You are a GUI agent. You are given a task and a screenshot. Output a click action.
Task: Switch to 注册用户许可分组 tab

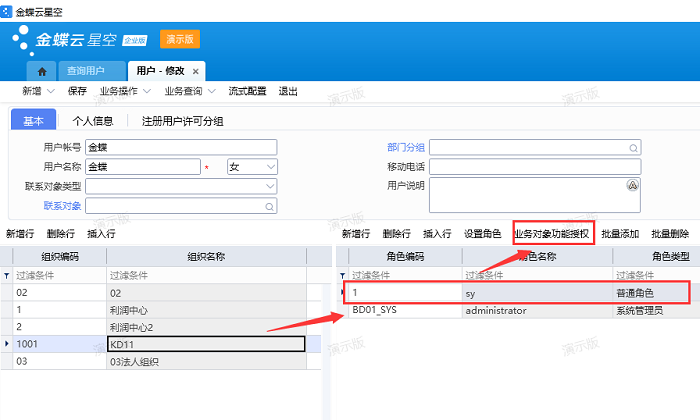[182, 121]
